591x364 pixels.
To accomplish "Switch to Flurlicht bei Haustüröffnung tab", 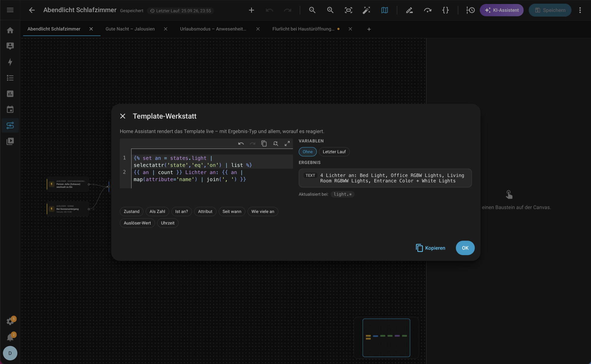I will coord(303,29).
